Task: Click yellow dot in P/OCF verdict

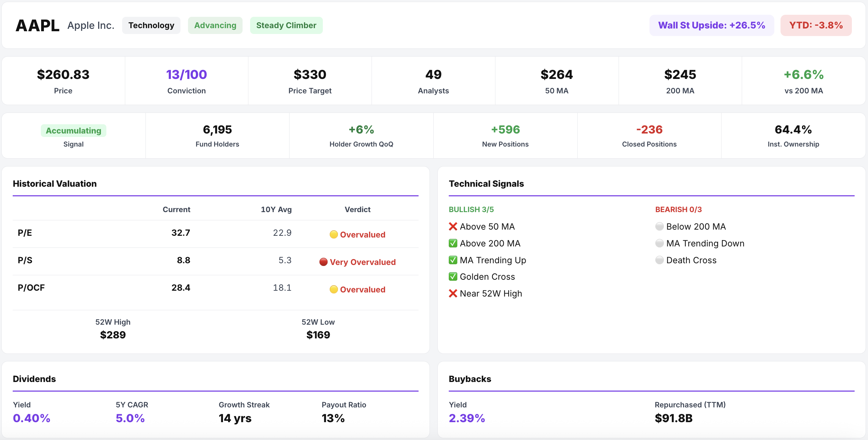Action: click(333, 290)
